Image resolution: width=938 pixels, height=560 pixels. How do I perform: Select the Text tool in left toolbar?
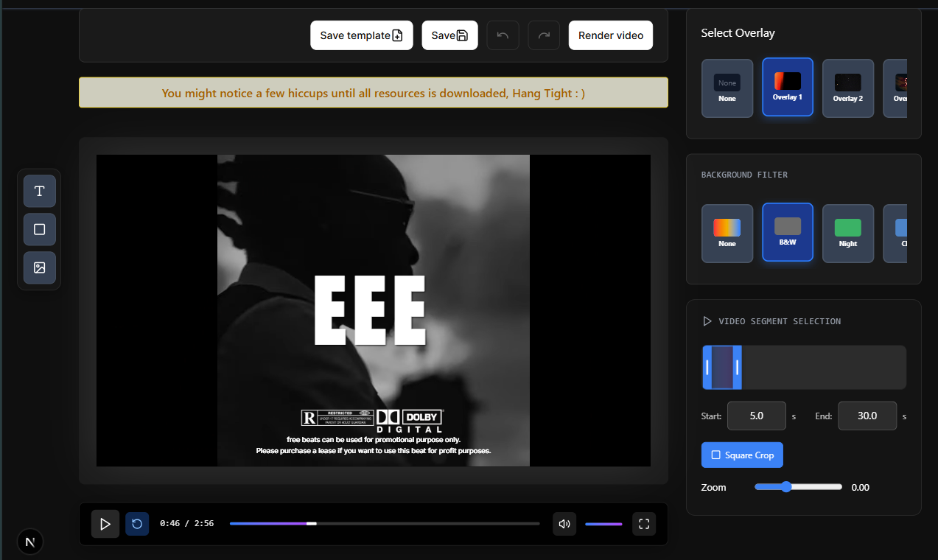[x=40, y=192]
